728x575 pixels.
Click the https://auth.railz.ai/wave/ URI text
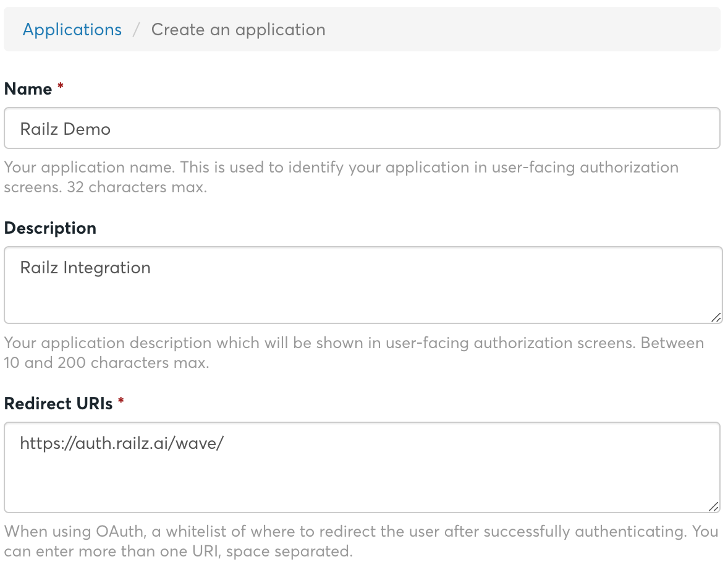(x=121, y=443)
